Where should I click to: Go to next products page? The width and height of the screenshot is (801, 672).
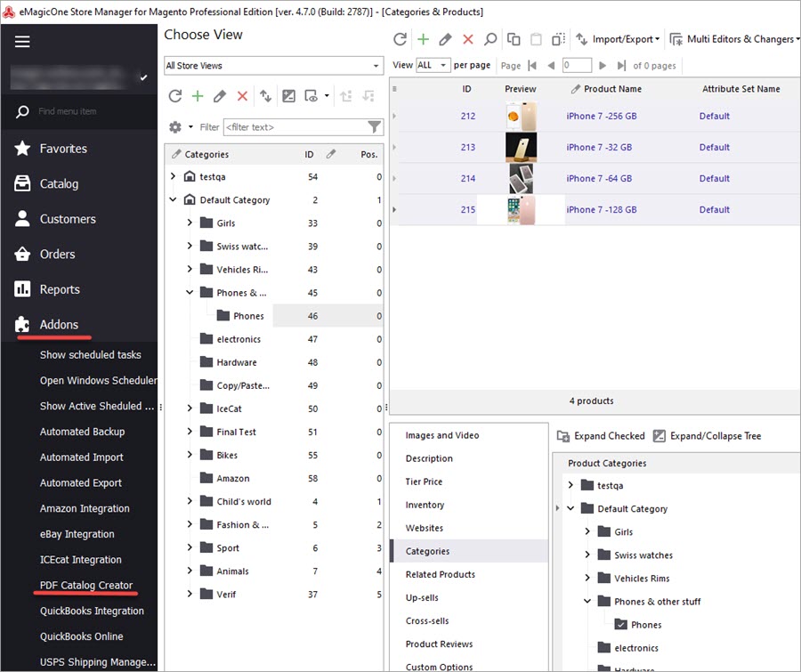click(x=603, y=65)
